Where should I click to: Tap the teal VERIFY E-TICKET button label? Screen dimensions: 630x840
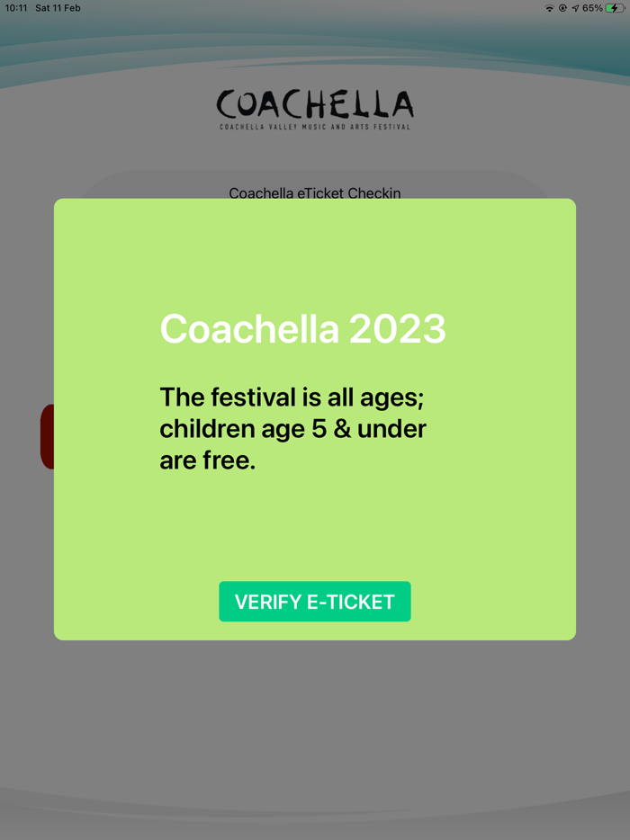point(314,601)
